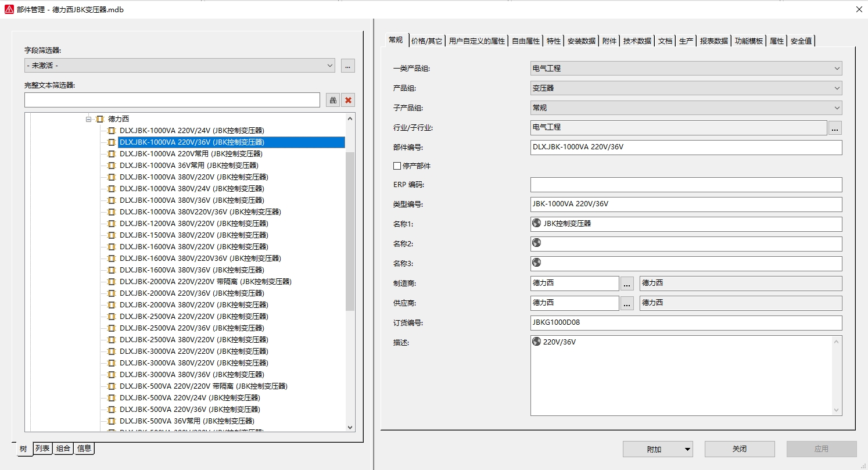The width and height of the screenshot is (868, 470).
Task: Open the 文档 tab
Action: (665, 41)
